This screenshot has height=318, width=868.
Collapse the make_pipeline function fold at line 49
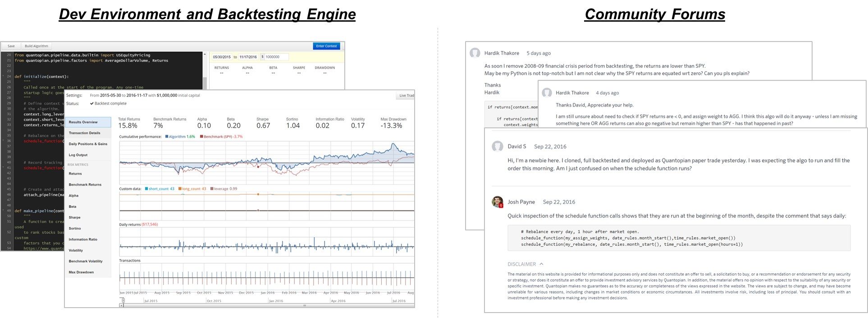[x=3, y=211]
